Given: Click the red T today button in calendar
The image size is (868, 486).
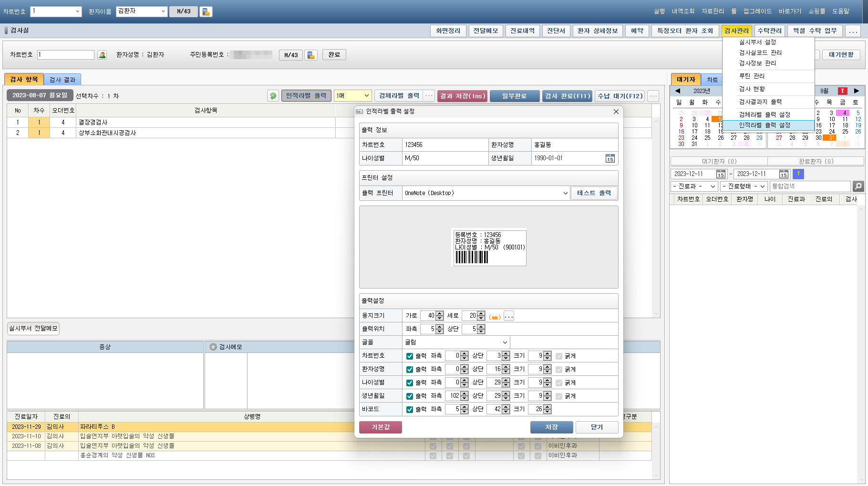Looking at the screenshot, I should (843, 91).
